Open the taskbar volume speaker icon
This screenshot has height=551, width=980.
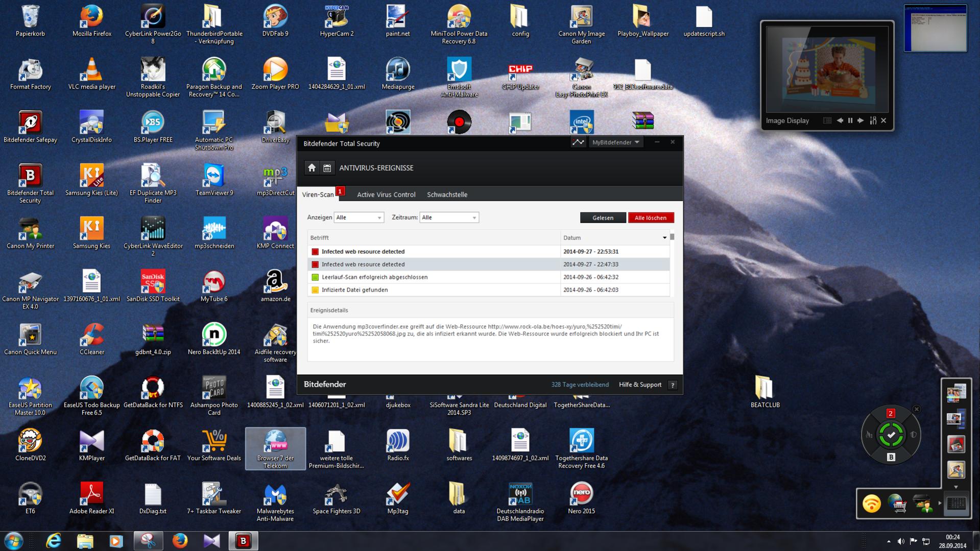(x=901, y=541)
